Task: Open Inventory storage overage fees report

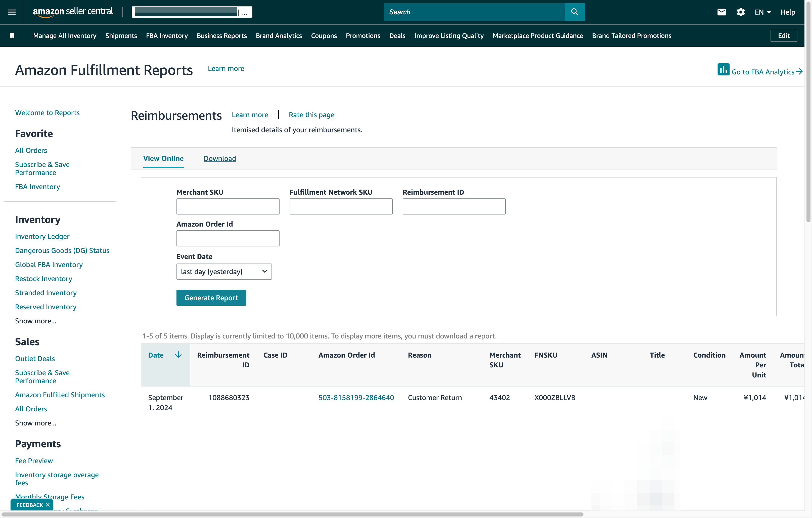Action: click(x=57, y=479)
